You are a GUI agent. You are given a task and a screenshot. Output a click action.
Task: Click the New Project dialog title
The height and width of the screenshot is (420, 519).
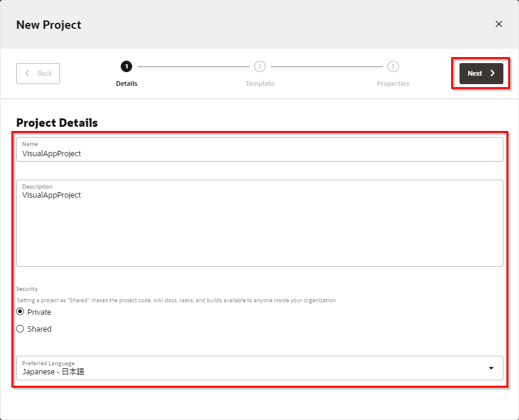click(49, 25)
